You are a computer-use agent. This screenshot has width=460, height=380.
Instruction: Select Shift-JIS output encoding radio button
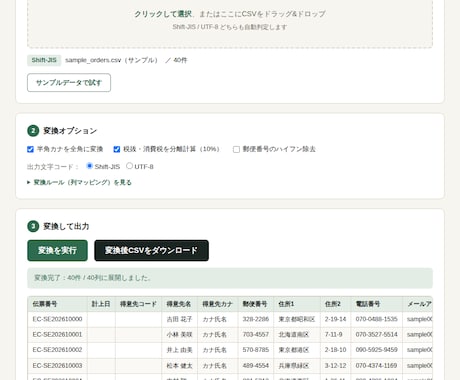89,166
